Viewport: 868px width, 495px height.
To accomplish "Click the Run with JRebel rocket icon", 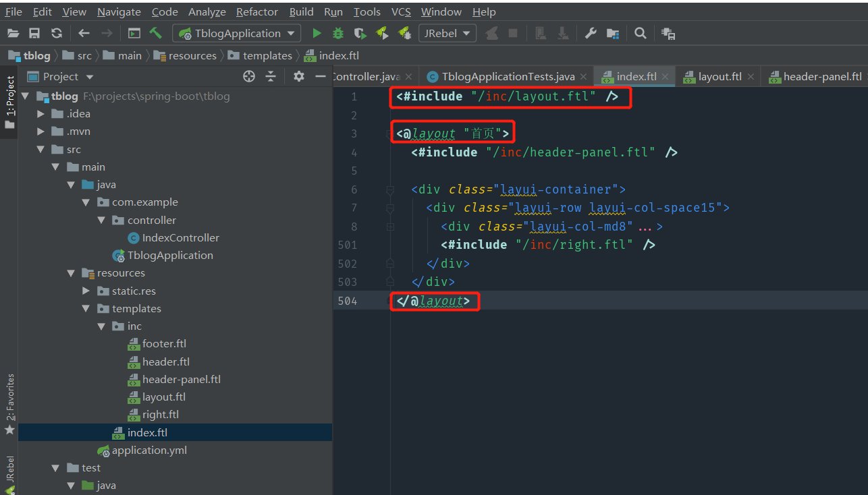I will (382, 33).
